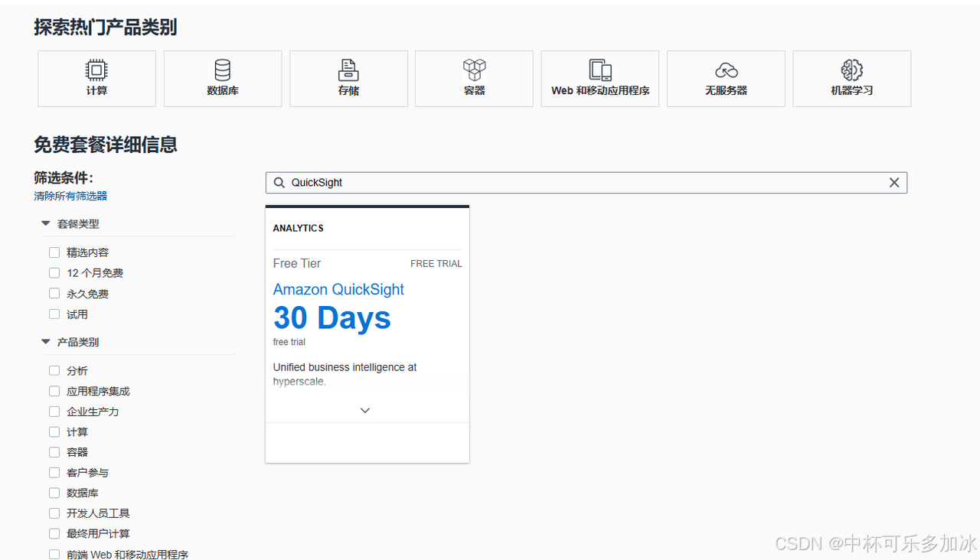Check the 12 个月免费 filter
980x560 pixels.
pyautogui.click(x=54, y=273)
